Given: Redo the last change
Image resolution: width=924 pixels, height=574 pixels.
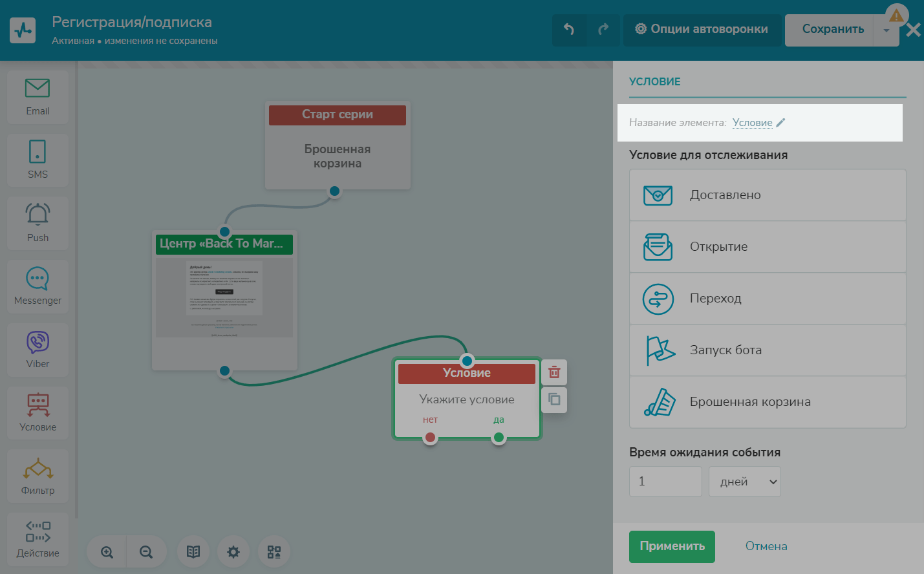Looking at the screenshot, I should (603, 29).
